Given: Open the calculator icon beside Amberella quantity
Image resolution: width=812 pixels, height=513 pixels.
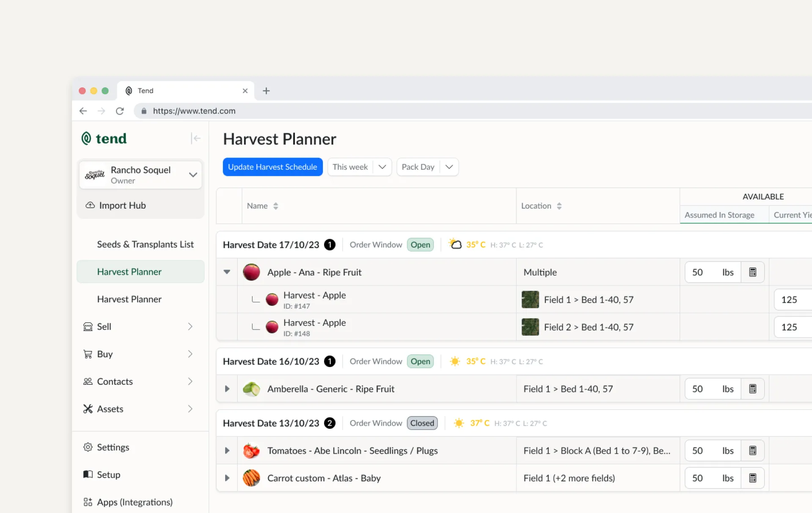Looking at the screenshot, I should point(753,389).
